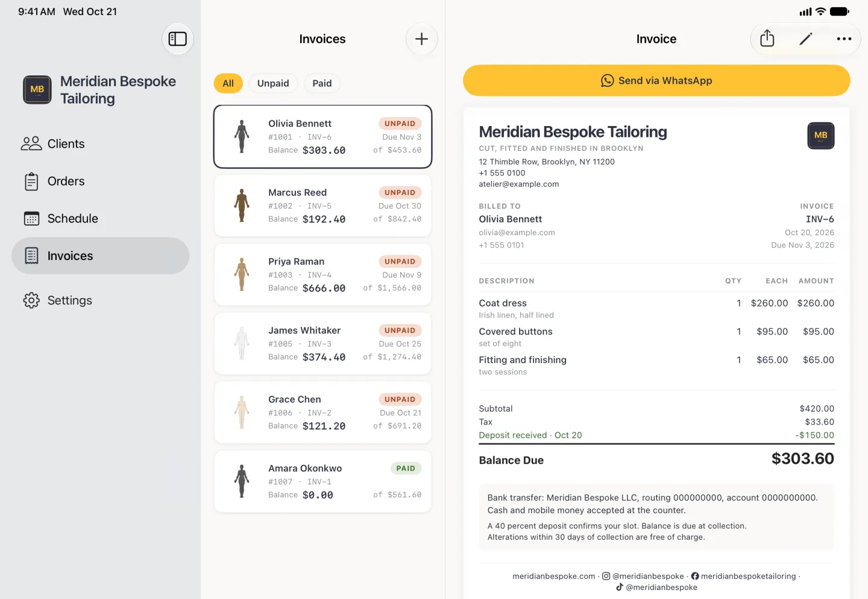Click the olivia@example.com email address

tap(517, 232)
